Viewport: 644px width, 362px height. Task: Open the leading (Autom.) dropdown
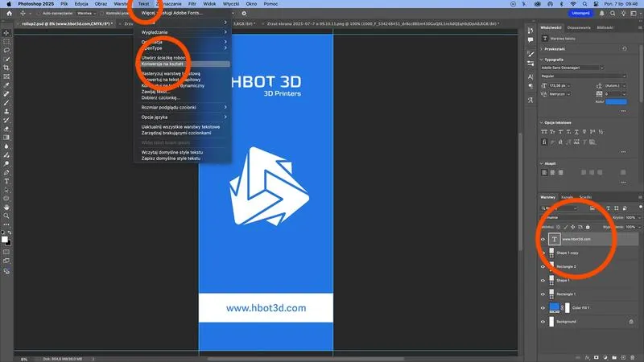[x=625, y=86]
